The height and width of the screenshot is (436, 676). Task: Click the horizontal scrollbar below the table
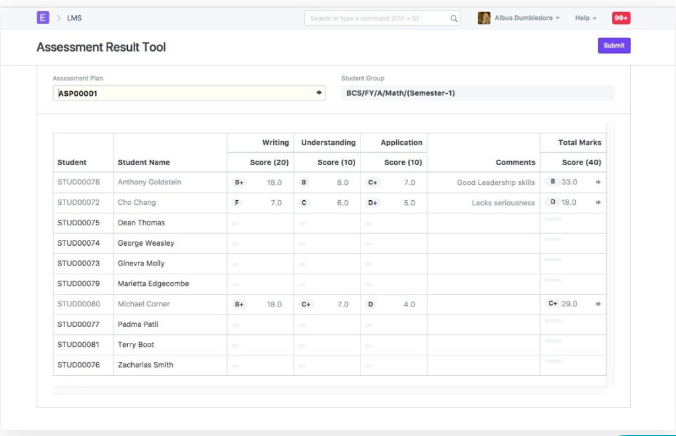point(329,390)
